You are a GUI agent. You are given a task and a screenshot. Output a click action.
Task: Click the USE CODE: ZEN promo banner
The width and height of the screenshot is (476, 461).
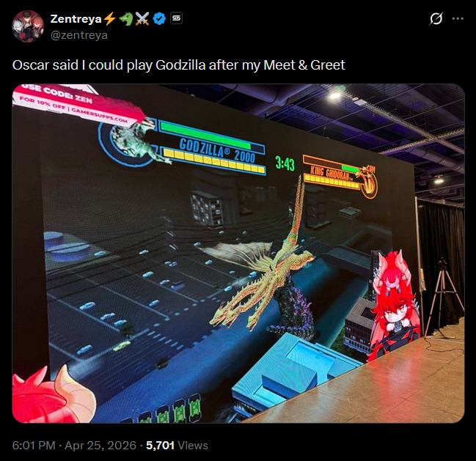pos(78,105)
